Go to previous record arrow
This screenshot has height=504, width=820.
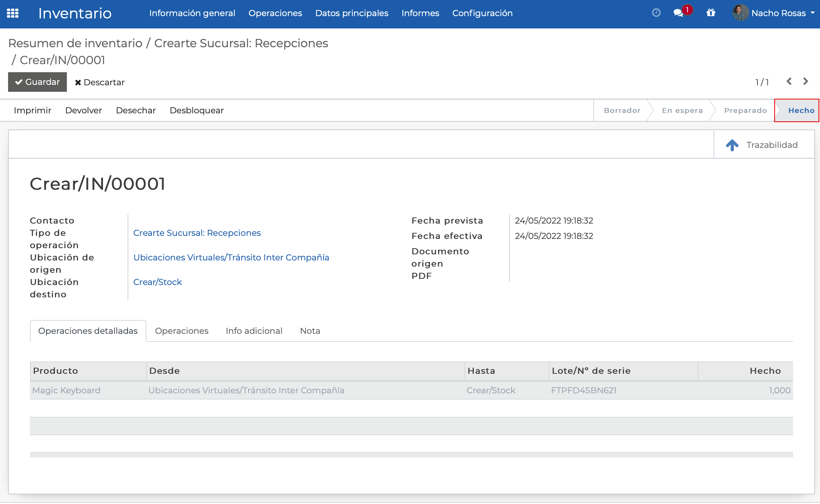tap(789, 81)
